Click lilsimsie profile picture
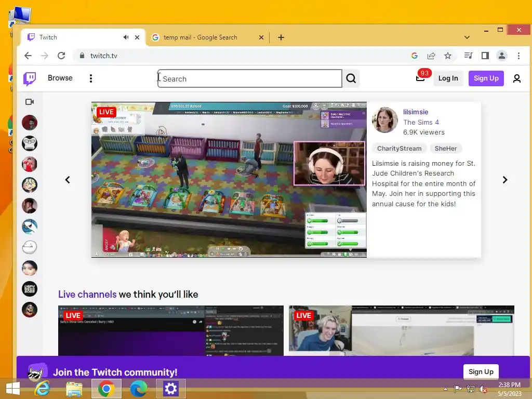Screen dimensions: 532x399 [x=385, y=120]
